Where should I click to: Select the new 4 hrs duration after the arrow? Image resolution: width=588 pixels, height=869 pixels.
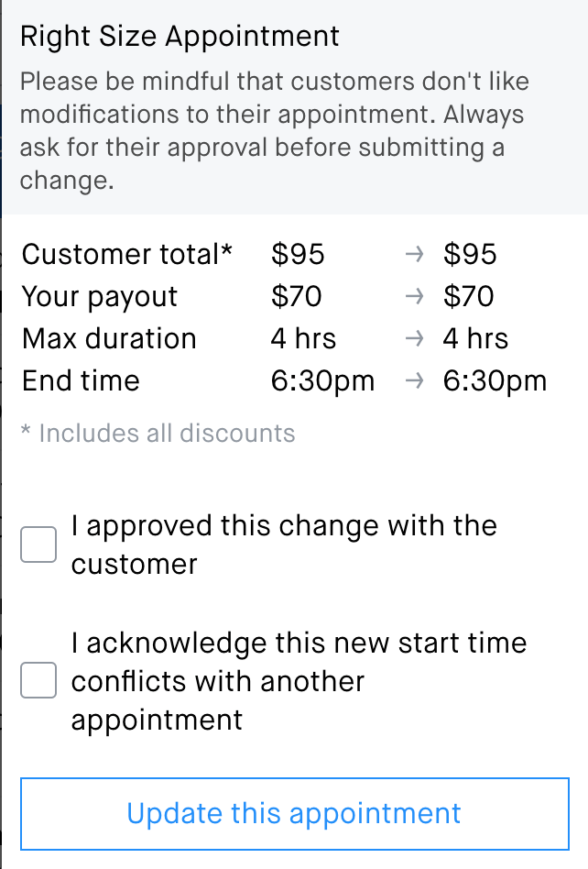[475, 339]
